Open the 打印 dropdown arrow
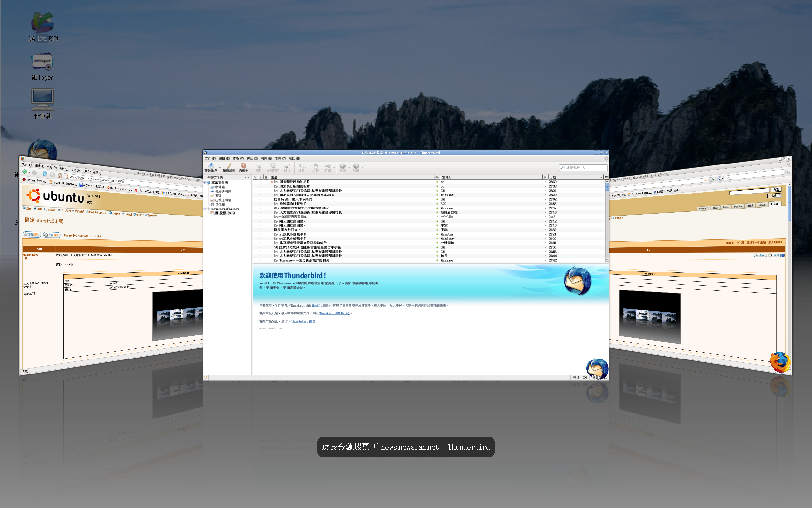This screenshot has width=812, height=508. point(334,168)
